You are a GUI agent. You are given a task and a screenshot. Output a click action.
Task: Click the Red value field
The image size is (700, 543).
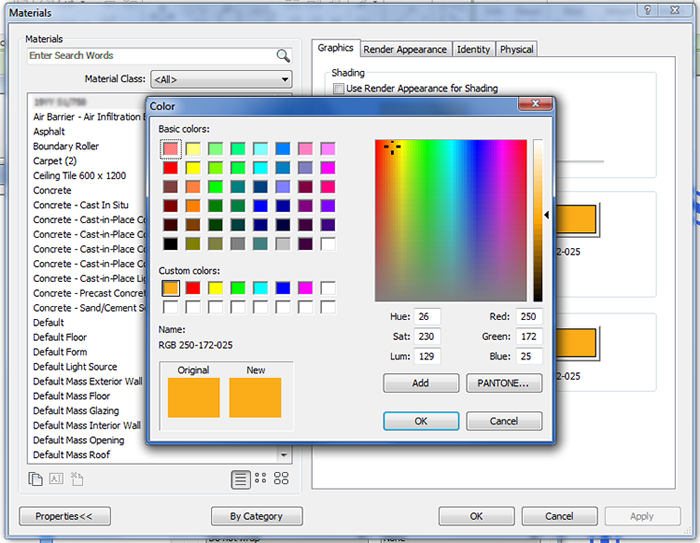pos(529,317)
